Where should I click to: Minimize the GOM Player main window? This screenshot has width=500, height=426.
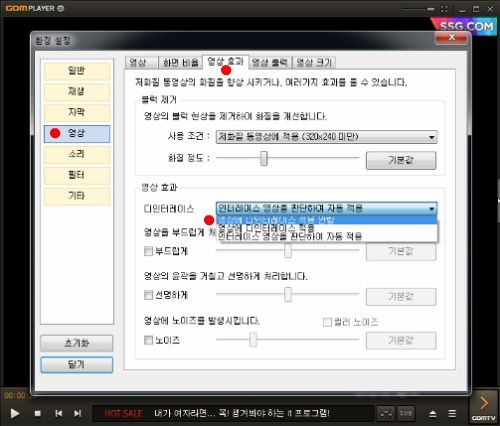462,9
